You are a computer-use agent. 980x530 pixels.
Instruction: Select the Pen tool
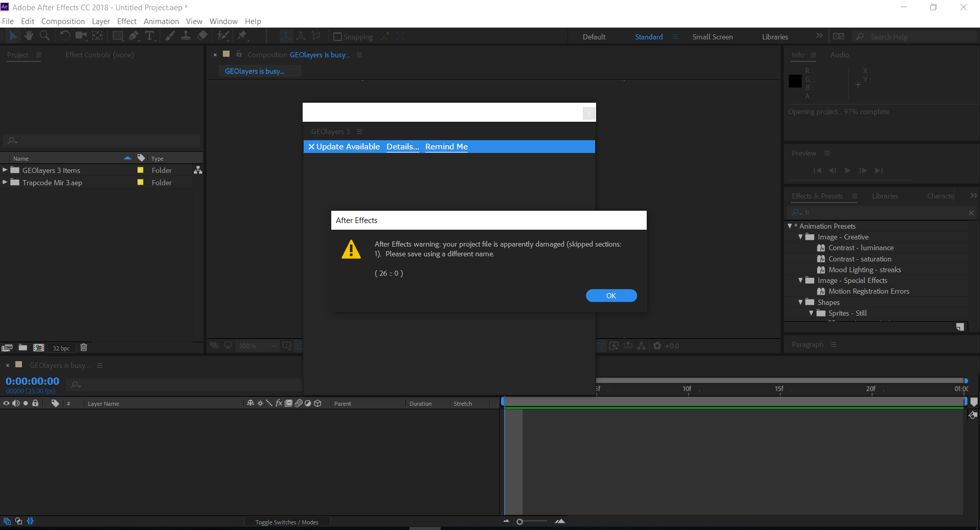[133, 36]
